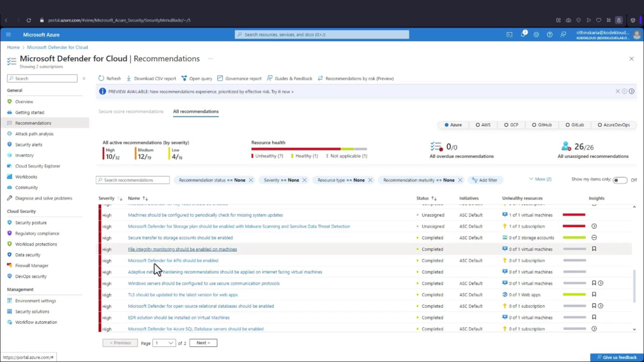Click the Resource health status bar

pos(309,149)
